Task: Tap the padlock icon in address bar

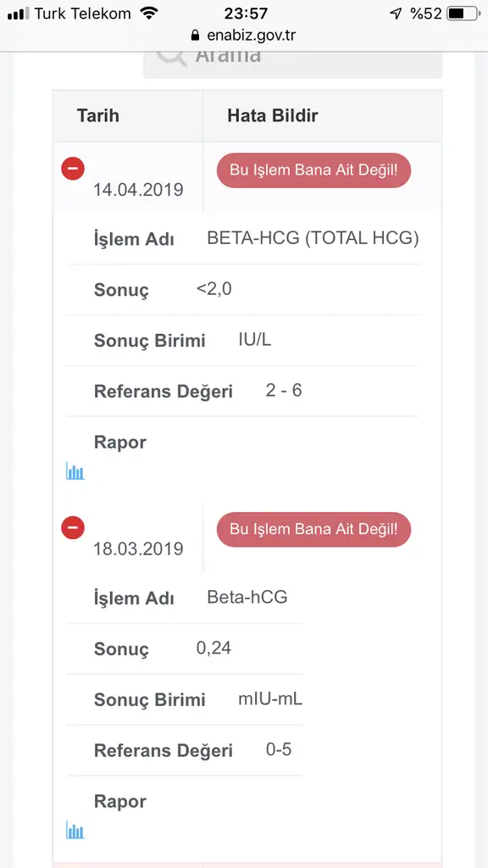Action: tap(195, 36)
